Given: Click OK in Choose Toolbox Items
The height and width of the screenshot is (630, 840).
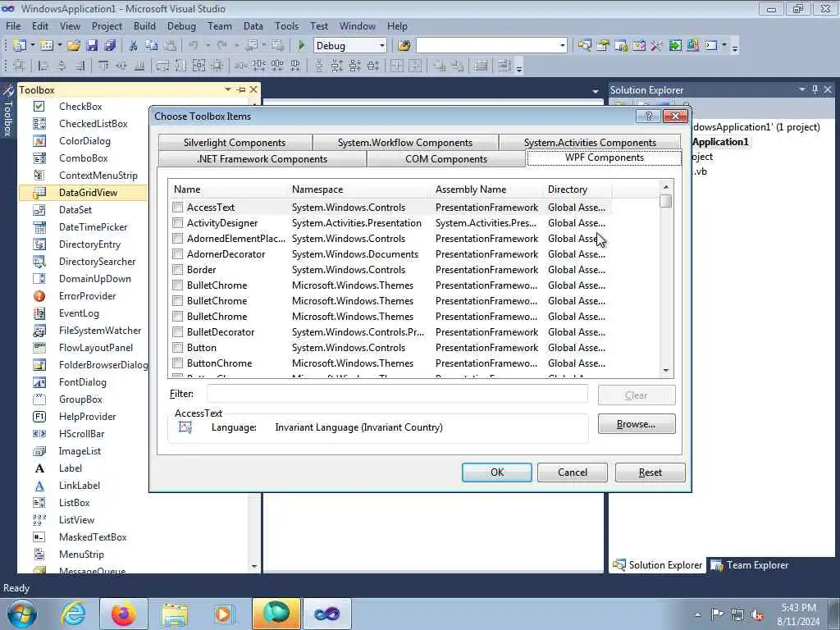Looking at the screenshot, I should click(497, 472).
